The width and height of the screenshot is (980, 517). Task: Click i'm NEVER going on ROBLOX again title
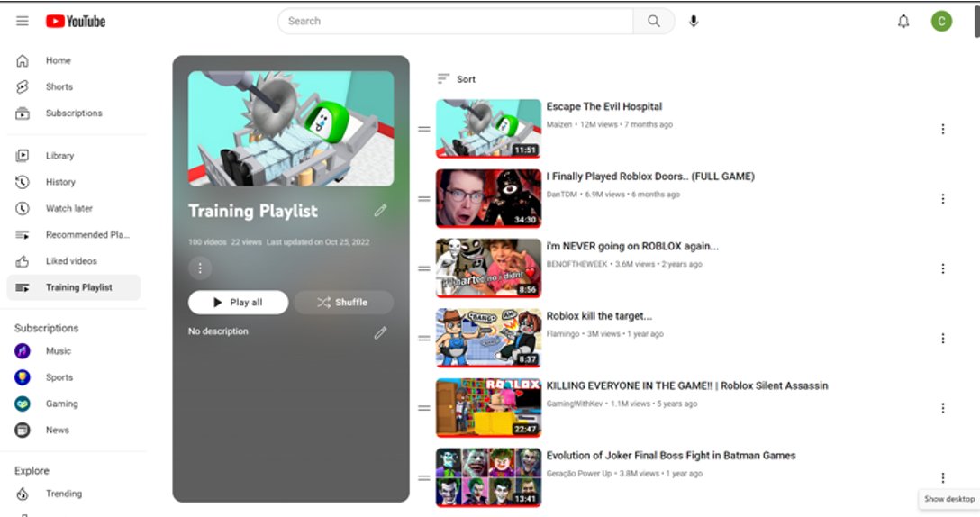(x=632, y=246)
